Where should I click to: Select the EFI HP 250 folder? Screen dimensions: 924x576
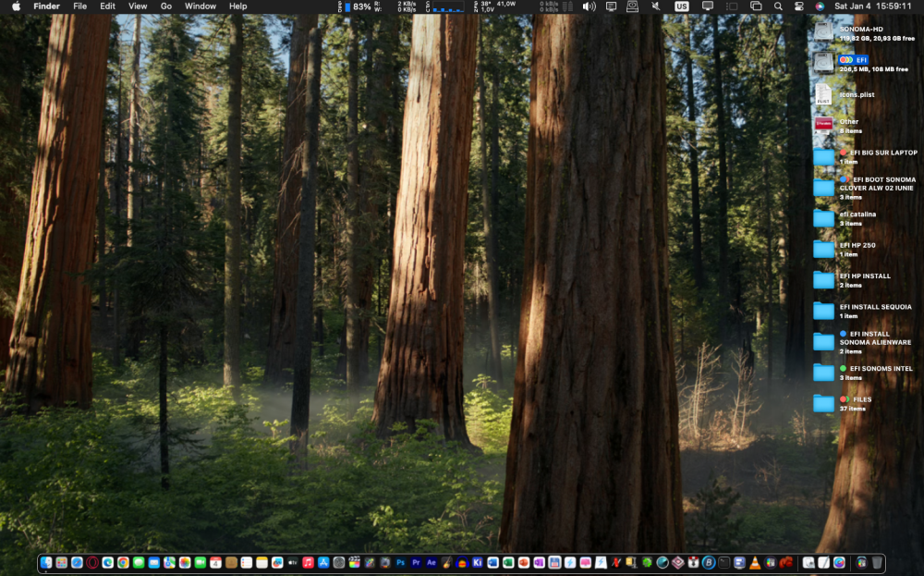pyautogui.click(x=823, y=250)
